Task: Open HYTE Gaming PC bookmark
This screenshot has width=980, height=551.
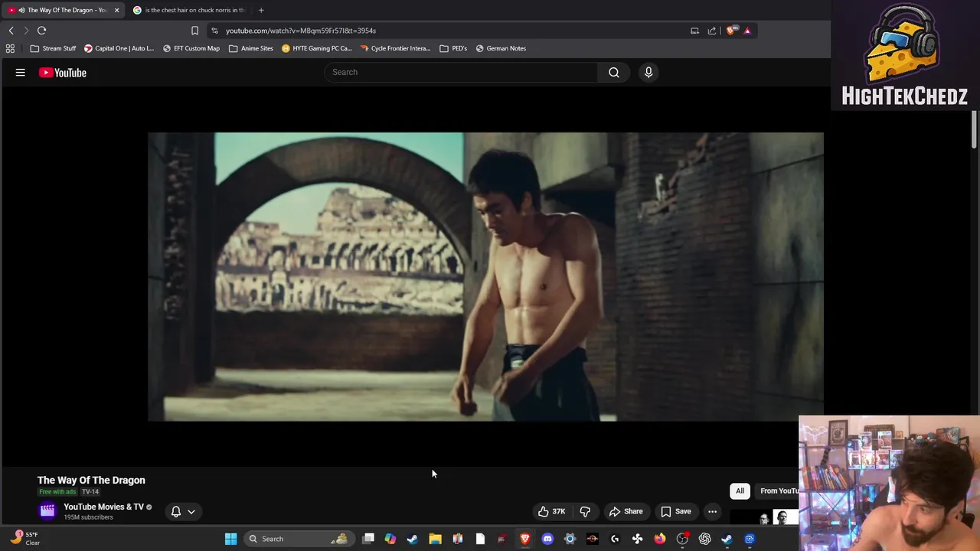Action: [x=316, y=48]
